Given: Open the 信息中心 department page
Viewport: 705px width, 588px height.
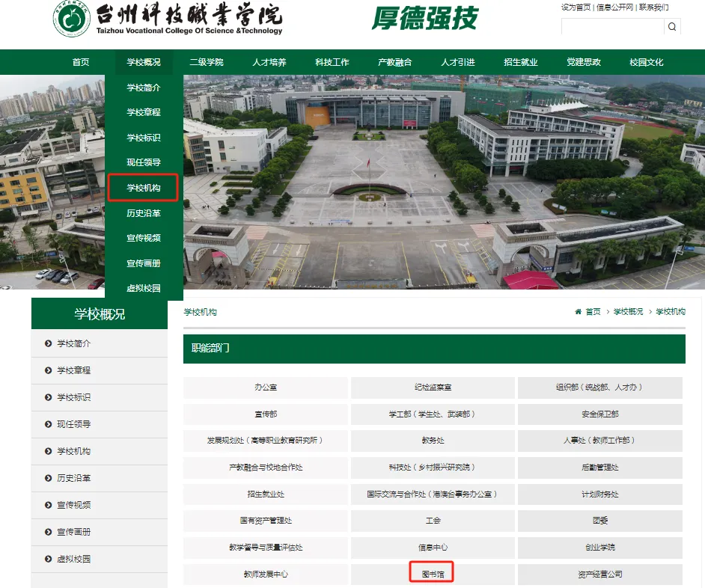Looking at the screenshot, I should tap(432, 547).
